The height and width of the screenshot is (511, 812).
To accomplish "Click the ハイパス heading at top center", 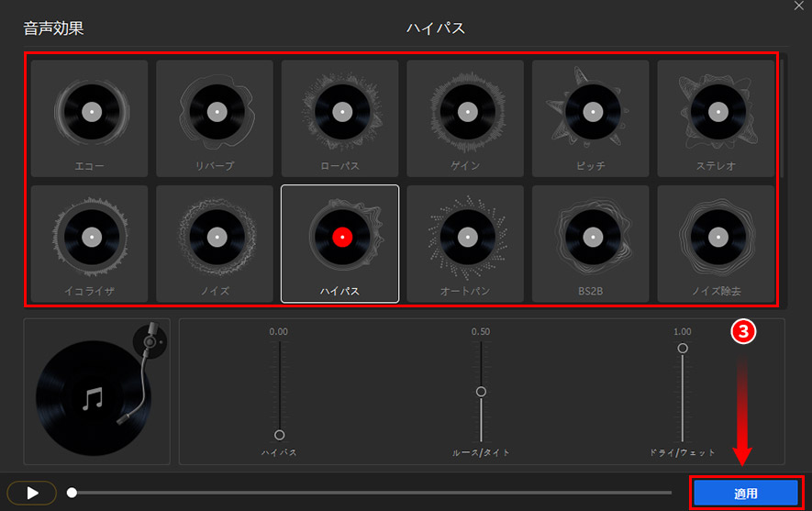I will (436, 28).
